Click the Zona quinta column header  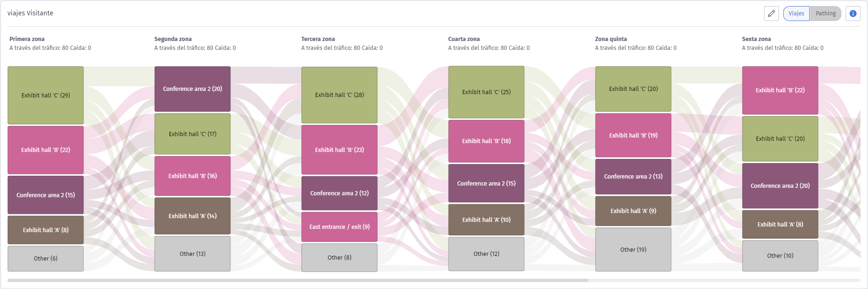(x=611, y=39)
